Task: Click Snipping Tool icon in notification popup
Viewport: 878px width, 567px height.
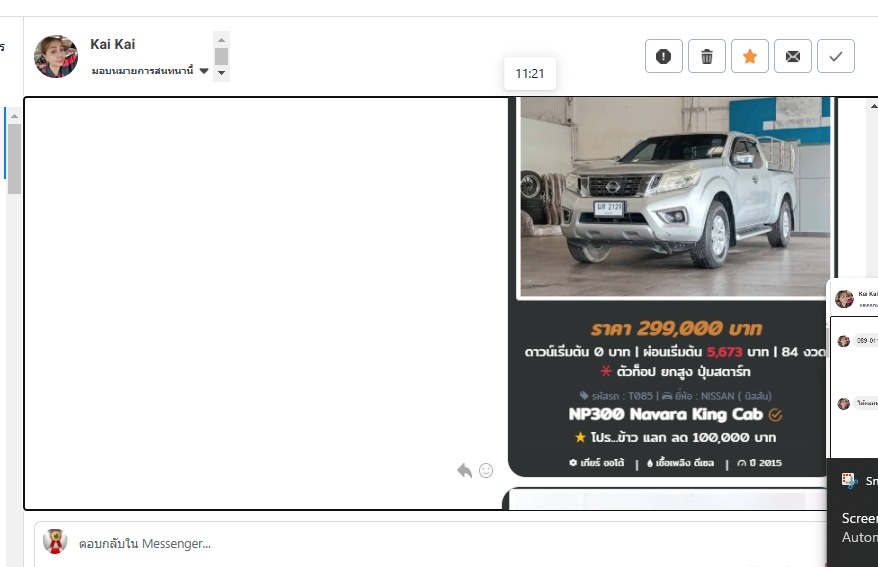Action: tap(849, 480)
